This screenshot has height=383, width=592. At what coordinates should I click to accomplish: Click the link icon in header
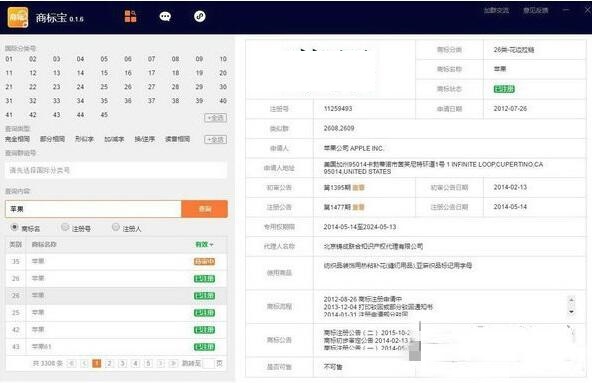coord(200,16)
